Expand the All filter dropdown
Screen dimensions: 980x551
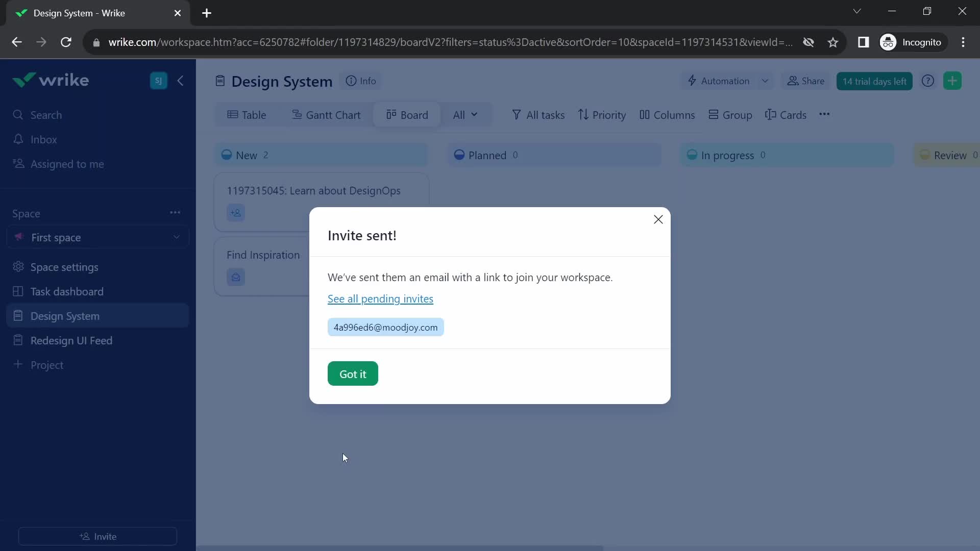pyautogui.click(x=465, y=114)
